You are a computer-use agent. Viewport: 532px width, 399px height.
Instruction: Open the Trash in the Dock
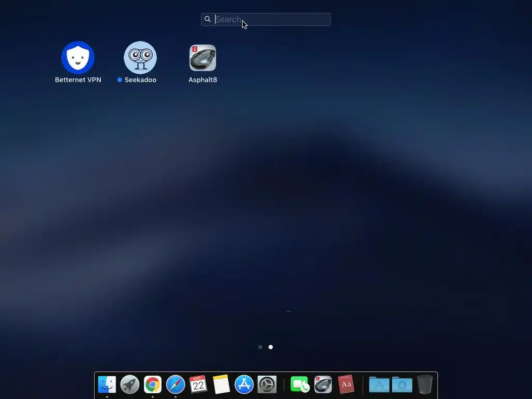coord(425,384)
